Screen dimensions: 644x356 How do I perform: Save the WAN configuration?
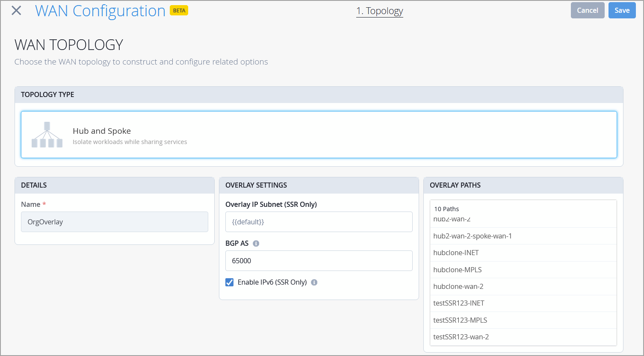pyautogui.click(x=622, y=10)
